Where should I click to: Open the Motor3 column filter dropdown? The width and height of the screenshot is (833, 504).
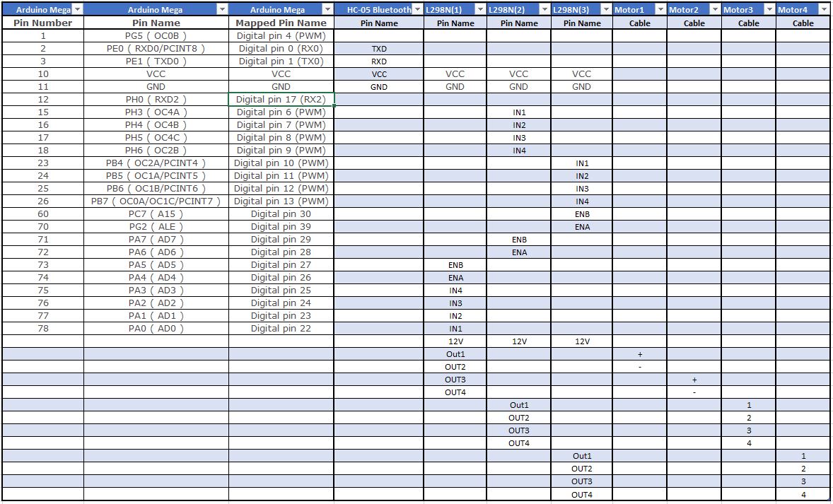pyautogui.click(x=769, y=10)
